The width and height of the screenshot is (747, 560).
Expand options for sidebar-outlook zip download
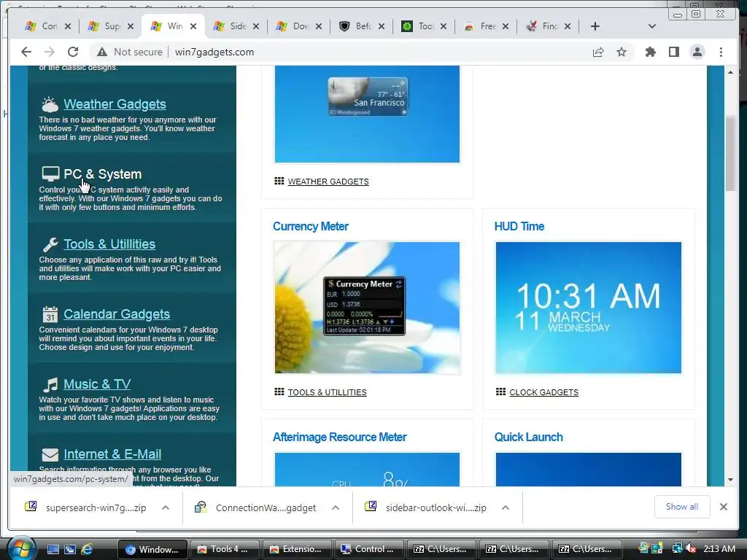(x=506, y=507)
